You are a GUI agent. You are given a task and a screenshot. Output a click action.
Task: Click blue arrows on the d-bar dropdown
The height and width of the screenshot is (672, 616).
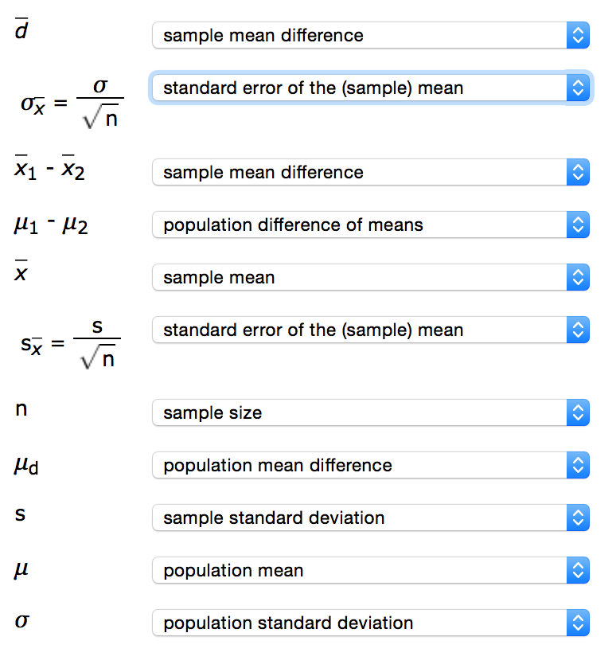coord(579,35)
